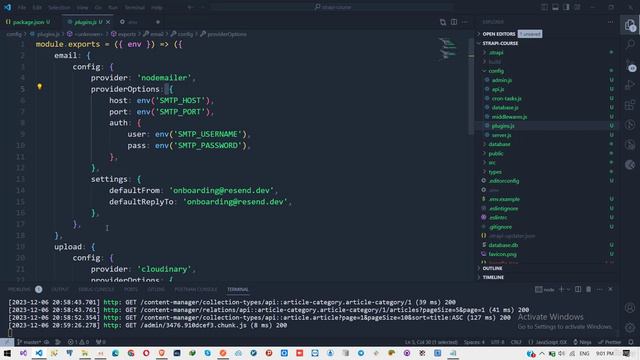The height and width of the screenshot is (360, 640).
Task: Toggle secondary sidebar layout icon
Action: 566,7
